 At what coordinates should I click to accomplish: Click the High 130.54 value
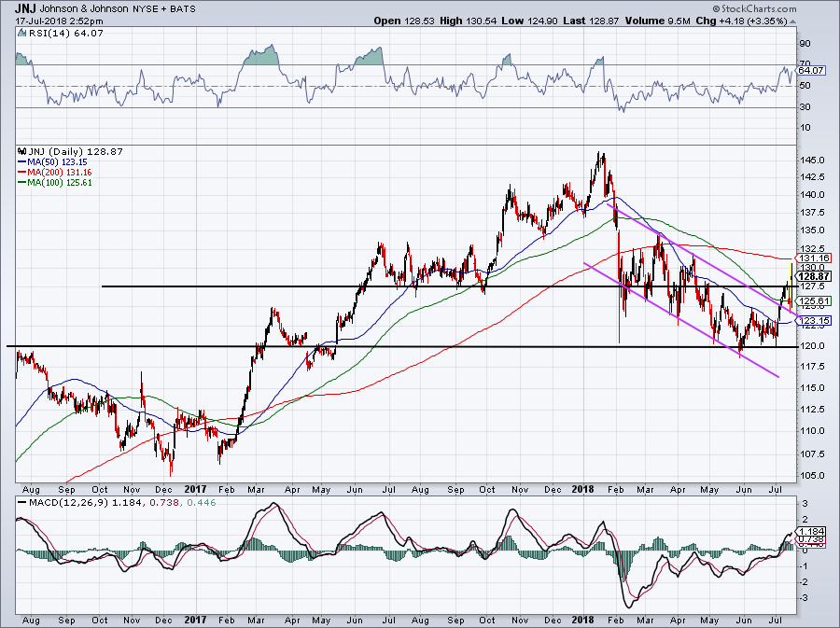[469, 21]
